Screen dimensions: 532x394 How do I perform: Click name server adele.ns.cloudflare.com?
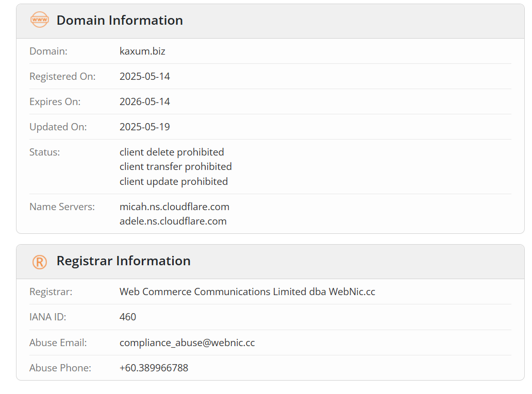[x=173, y=221]
